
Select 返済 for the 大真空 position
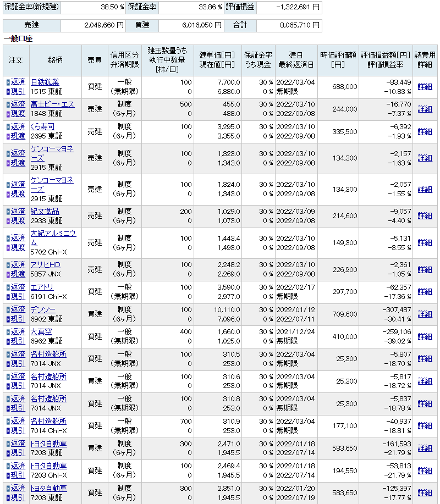(x=18, y=332)
